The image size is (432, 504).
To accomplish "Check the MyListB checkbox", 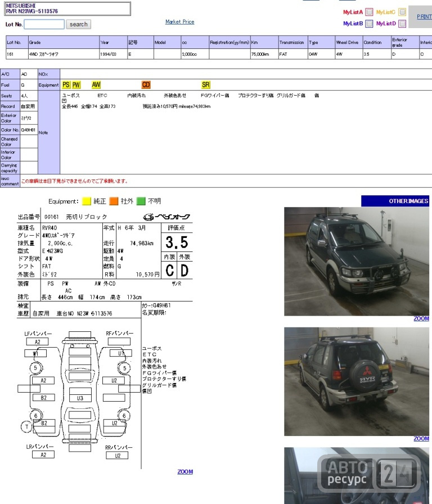I will (x=370, y=24).
